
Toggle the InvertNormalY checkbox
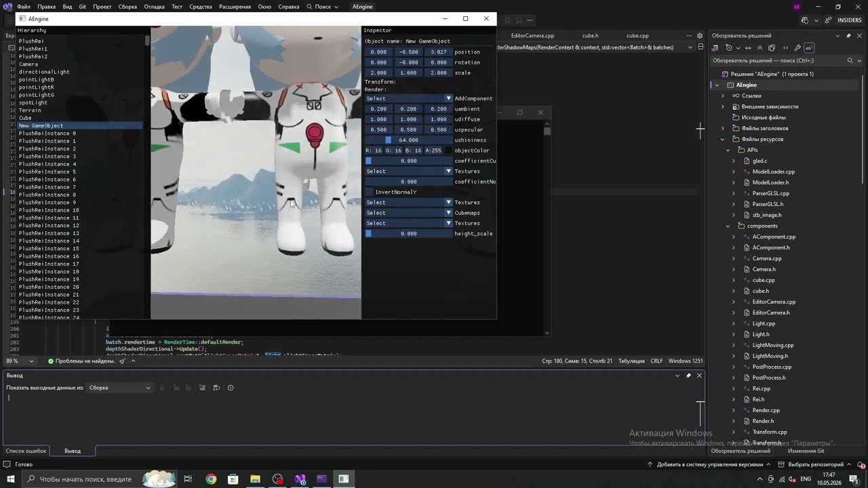370,192
